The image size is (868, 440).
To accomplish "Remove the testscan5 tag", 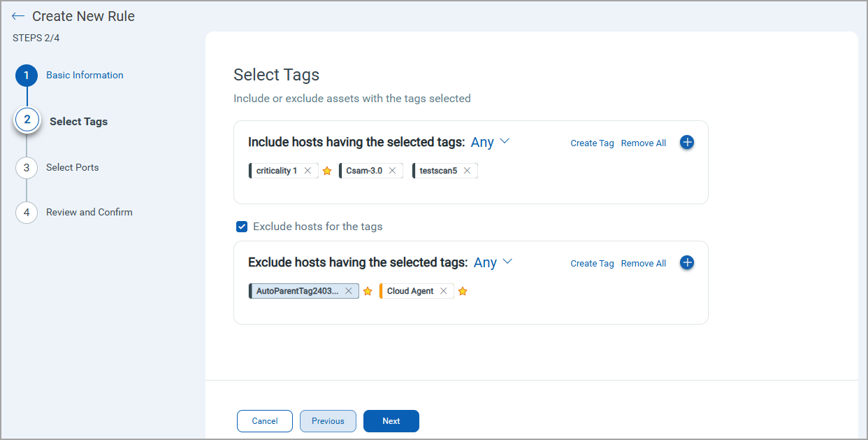I will coord(467,171).
